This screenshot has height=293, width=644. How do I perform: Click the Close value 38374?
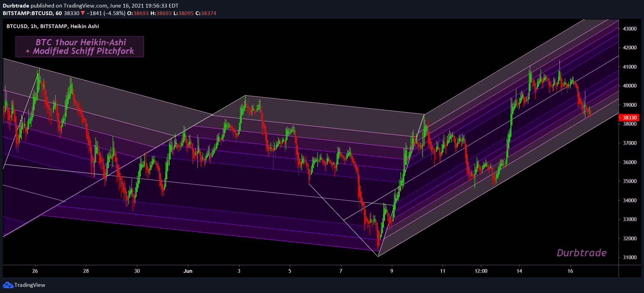[208, 13]
